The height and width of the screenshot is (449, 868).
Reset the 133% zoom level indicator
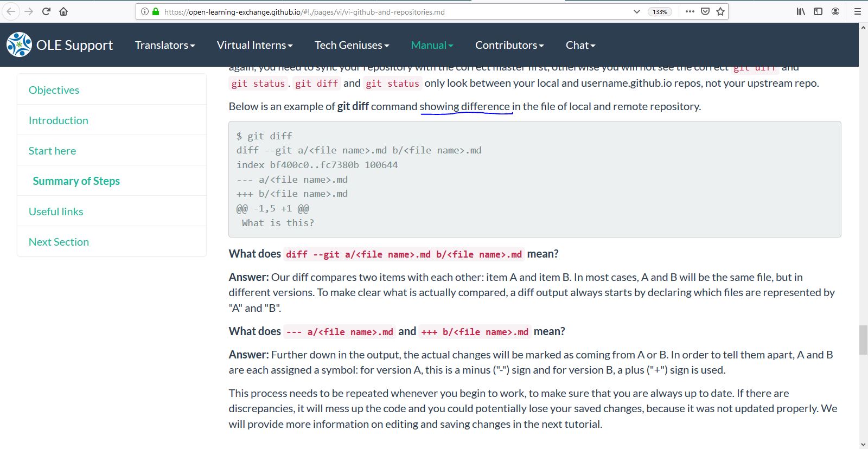tap(660, 11)
